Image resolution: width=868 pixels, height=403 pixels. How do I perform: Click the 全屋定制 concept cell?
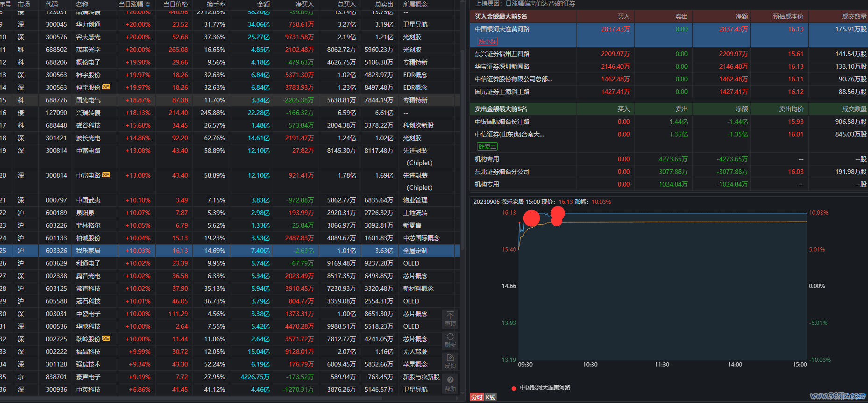coord(415,251)
